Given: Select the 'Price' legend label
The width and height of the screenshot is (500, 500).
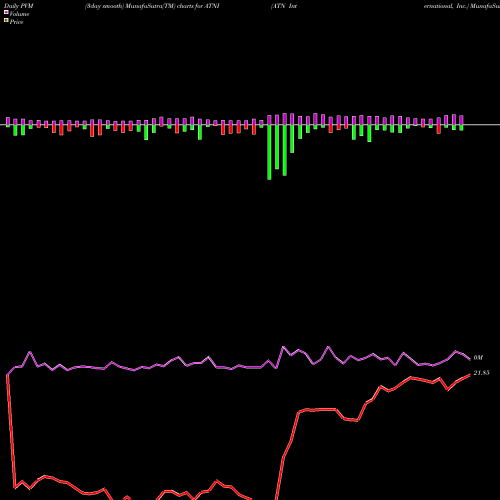Looking at the screenshot, I should point(16,22).
